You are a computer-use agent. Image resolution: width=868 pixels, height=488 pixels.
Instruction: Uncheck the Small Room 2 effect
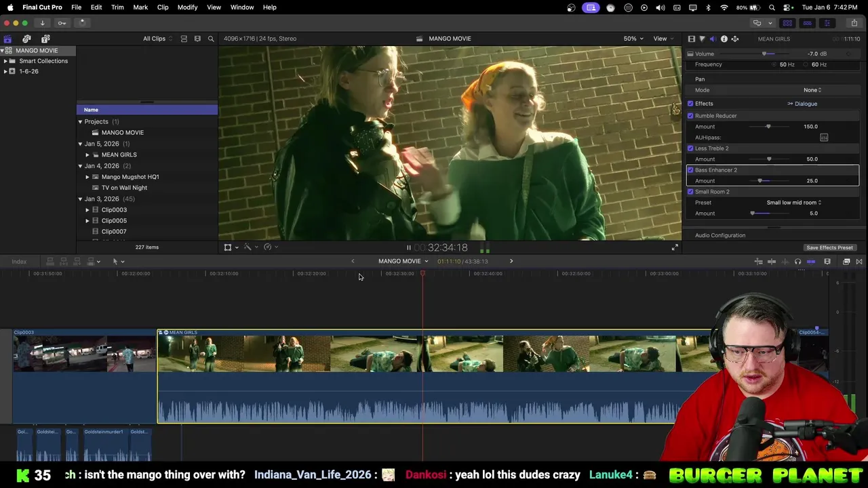click(690, 192)
